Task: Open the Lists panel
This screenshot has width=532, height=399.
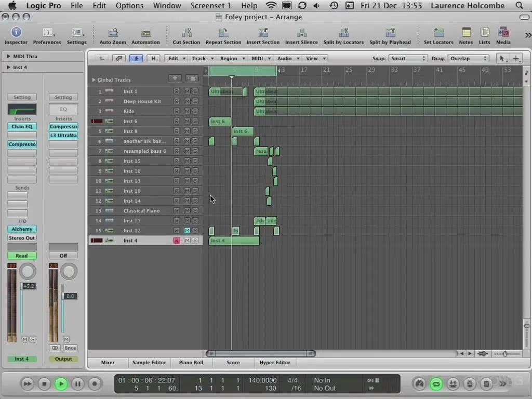Action: [485, 36]
